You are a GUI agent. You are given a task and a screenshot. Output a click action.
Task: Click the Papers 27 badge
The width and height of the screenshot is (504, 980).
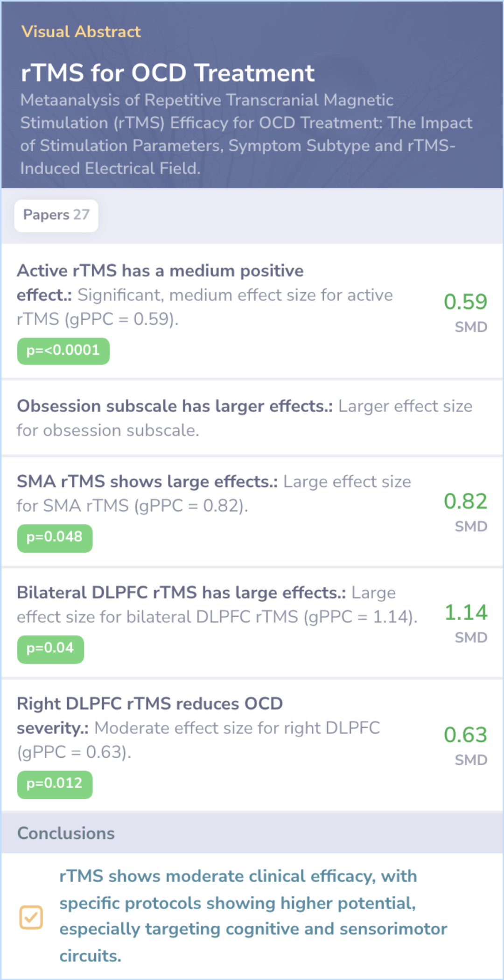click(x=56, y=215)
